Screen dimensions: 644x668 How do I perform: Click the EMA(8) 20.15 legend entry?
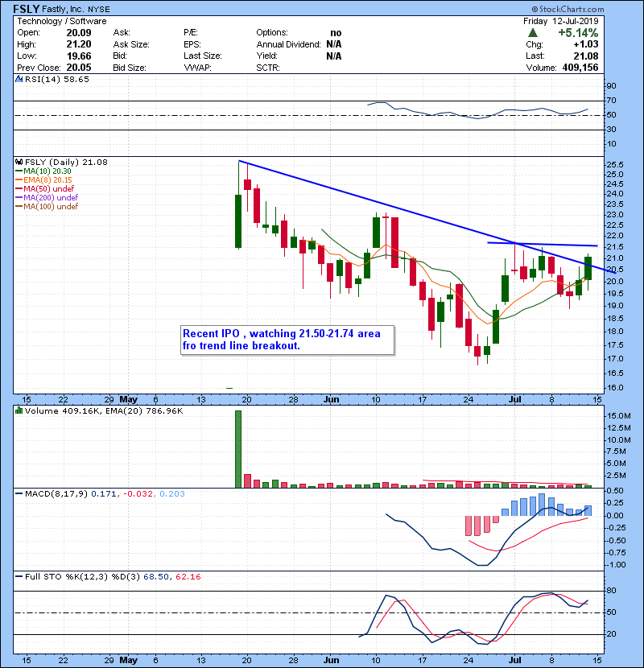pos(44,180)
